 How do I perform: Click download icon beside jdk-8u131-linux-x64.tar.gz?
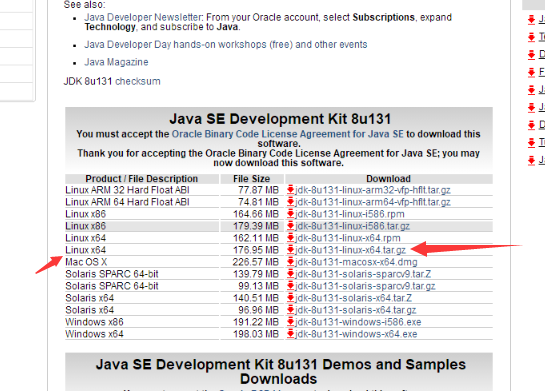[291, 250]
